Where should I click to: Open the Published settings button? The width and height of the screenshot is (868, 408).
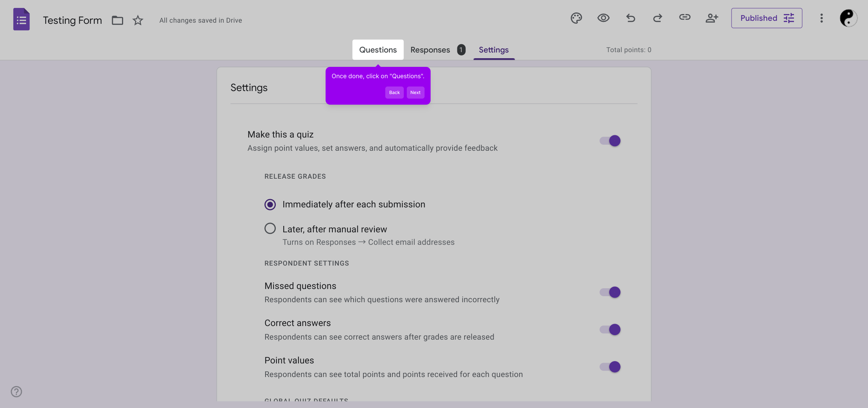coord(766,18)
